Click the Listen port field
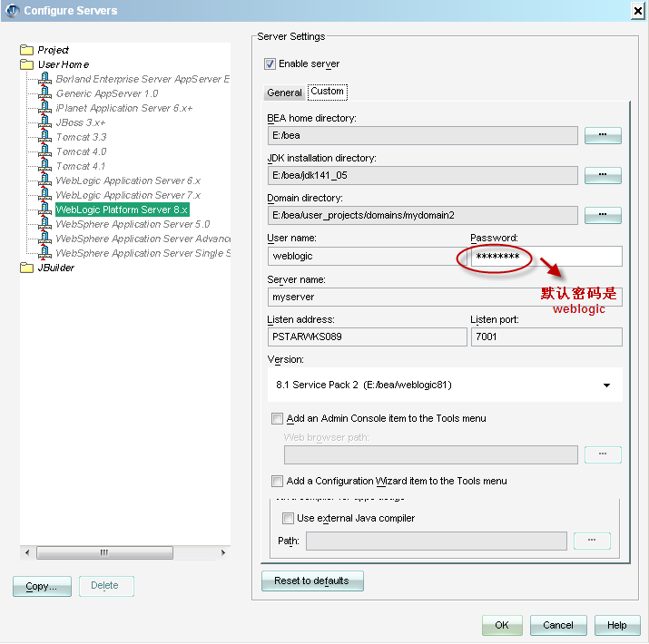This screenshot has width=649, height=644. click(x=546, y=337)
